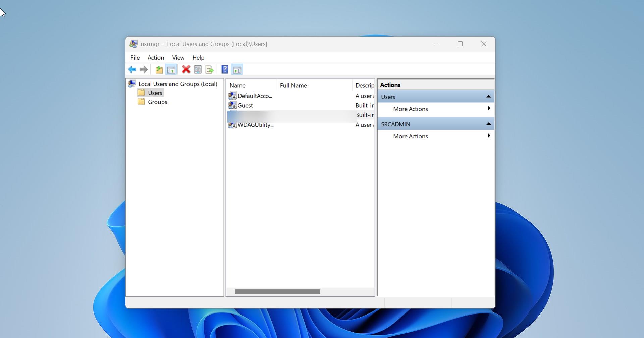644x338 pixels.
Task: Click the red Delete X icon
Action: point(185,69)
